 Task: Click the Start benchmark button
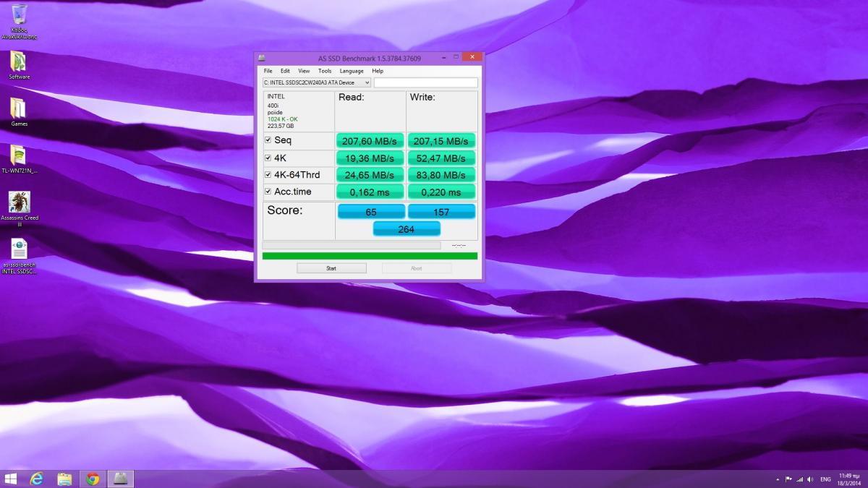(x=331, y=268)
